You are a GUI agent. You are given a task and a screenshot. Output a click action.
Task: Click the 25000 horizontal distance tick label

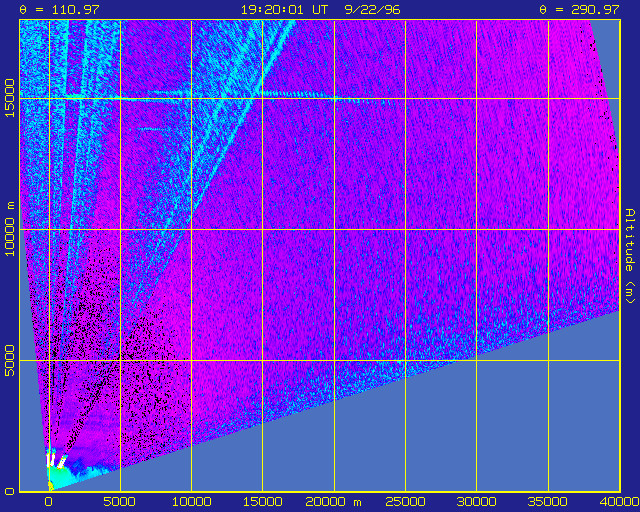click(x=405, y=502)
